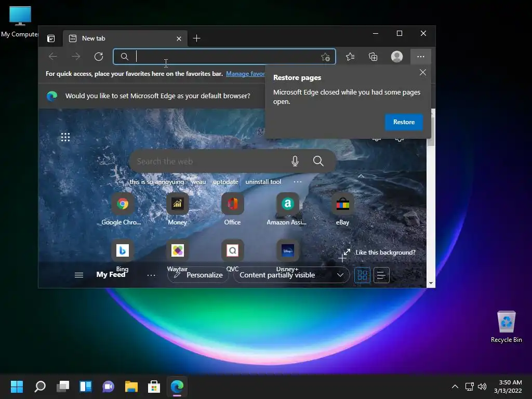The width and height of the screenshot is (532, 399).
Task: Select the 'uninstall tool' recent search
Action: click(x=263, y=182)
